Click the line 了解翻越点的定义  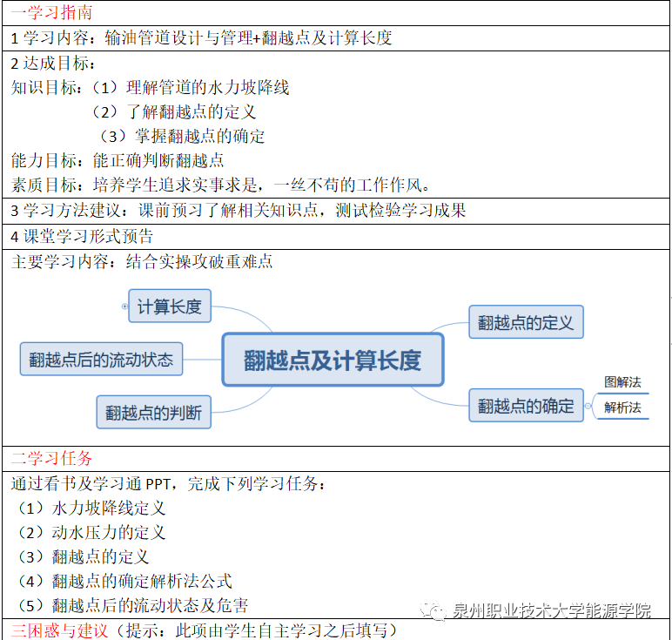coord(174,111)
